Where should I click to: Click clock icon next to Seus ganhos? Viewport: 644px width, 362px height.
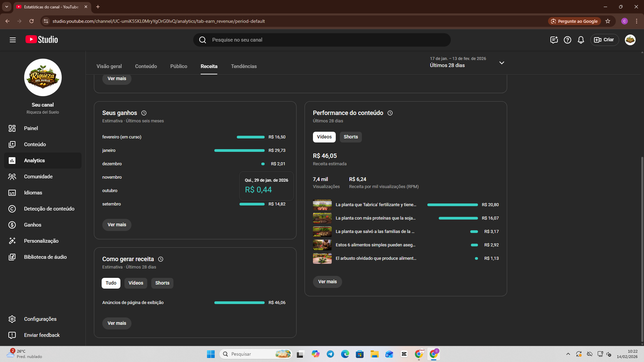(x=144, y=113)
